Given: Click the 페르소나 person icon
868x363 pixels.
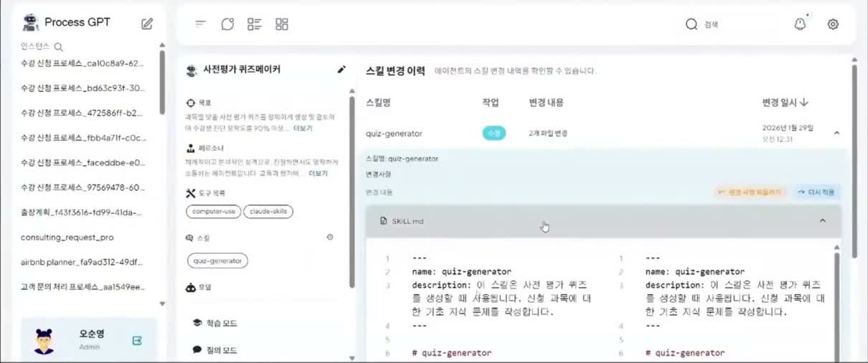Looking at the screenshot, I should [190, 149].
